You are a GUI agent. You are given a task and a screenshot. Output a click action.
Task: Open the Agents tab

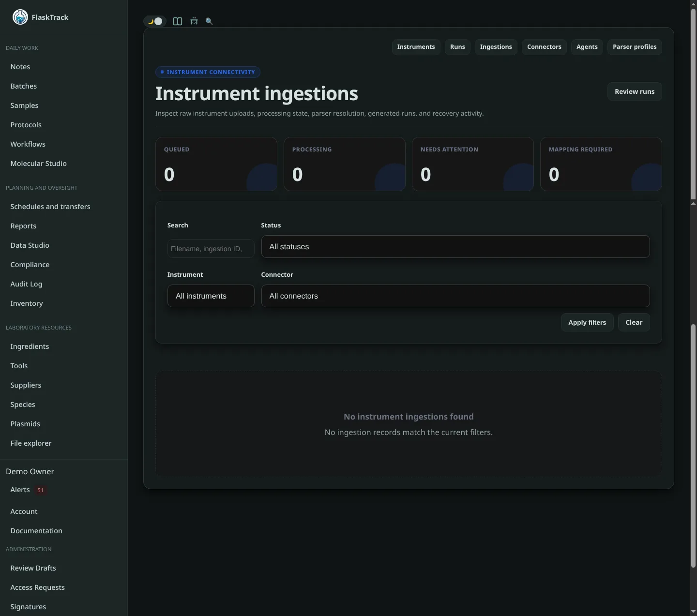tap(587, 47)
